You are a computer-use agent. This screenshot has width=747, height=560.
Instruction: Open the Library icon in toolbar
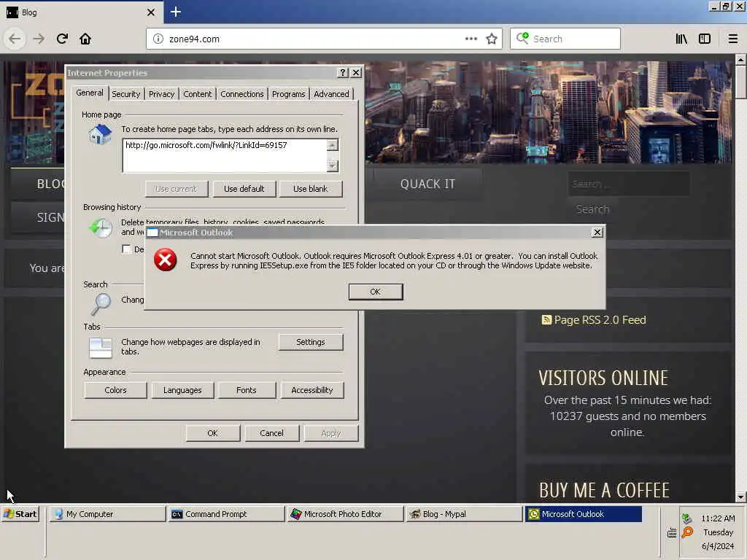[681, 39]
